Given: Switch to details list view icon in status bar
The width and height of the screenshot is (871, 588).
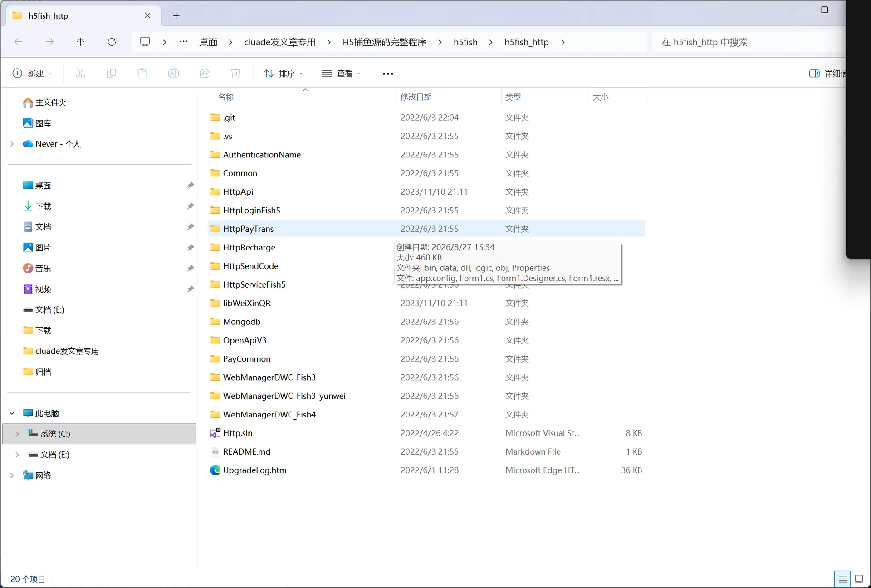Looking at the screenshot, I should point(842,579).
